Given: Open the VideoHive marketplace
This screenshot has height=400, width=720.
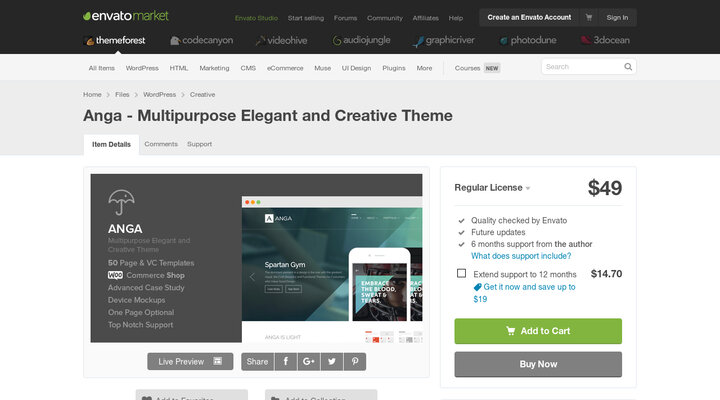Looking at the screenshot, I should tap(281, 40).
